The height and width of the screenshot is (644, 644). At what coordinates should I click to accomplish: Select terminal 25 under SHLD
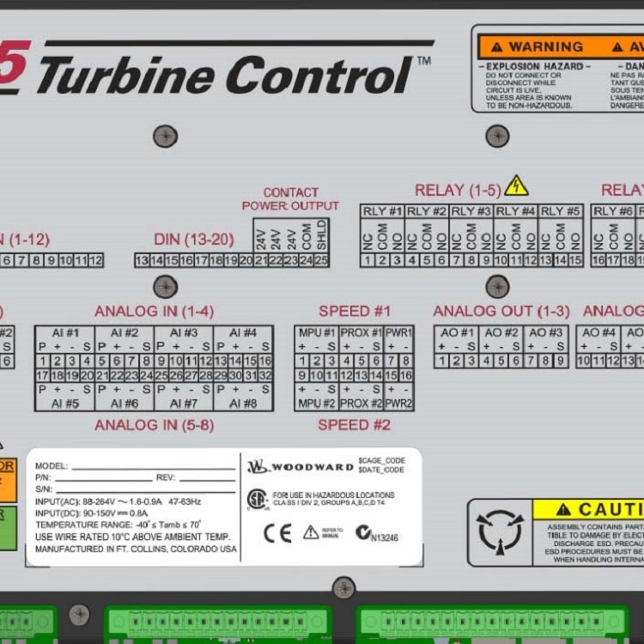[321, 260]
